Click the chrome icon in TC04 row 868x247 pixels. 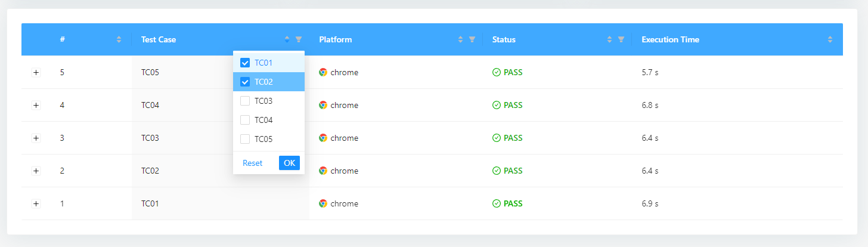(323, 105)
